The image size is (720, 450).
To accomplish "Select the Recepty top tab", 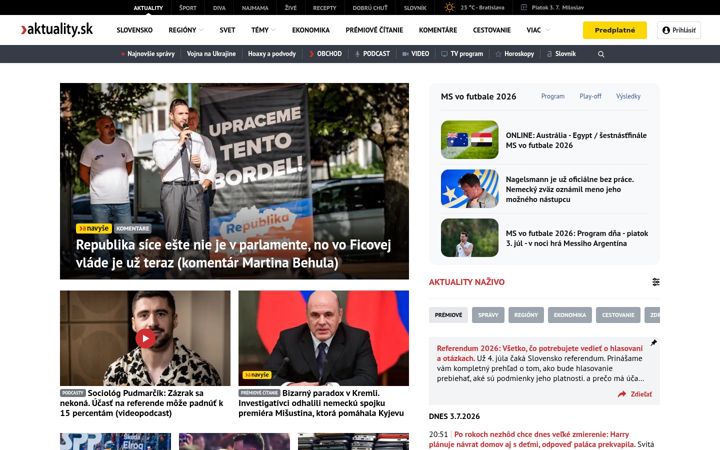I will [325, 8].
